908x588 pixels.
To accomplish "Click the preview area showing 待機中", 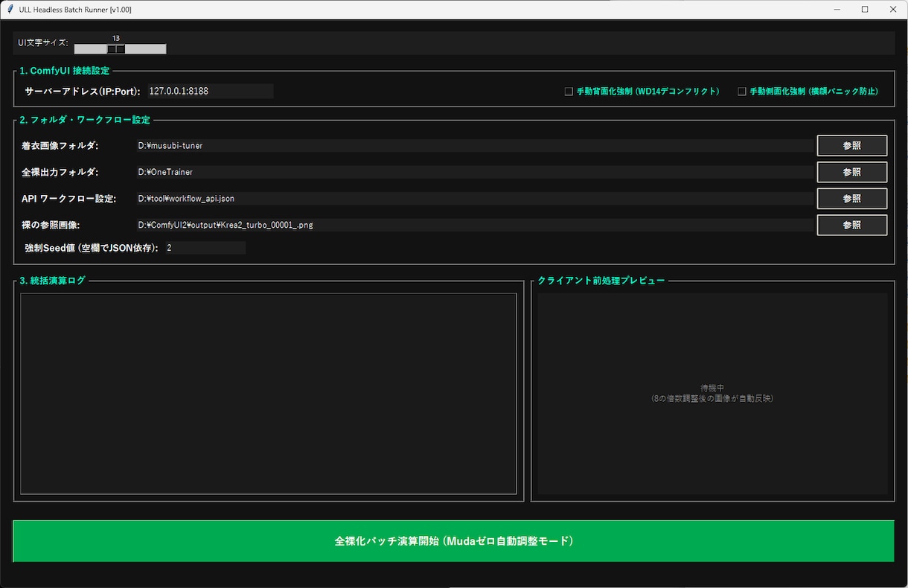I will pyautogui.click(x=712, y=393).
